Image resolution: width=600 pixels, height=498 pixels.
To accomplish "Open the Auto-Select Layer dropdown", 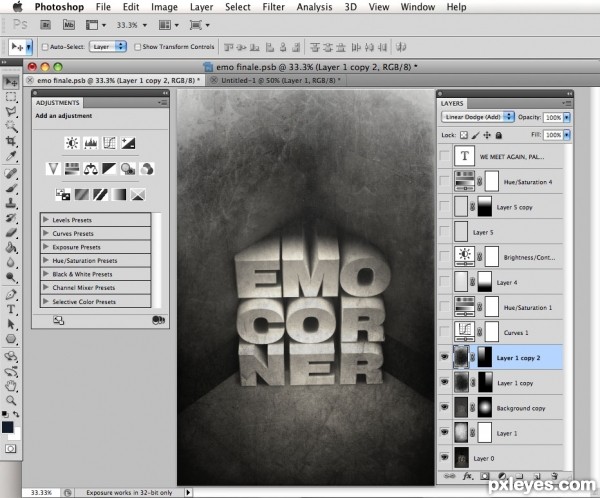I will pyautogui.click(x=108, y=47).
